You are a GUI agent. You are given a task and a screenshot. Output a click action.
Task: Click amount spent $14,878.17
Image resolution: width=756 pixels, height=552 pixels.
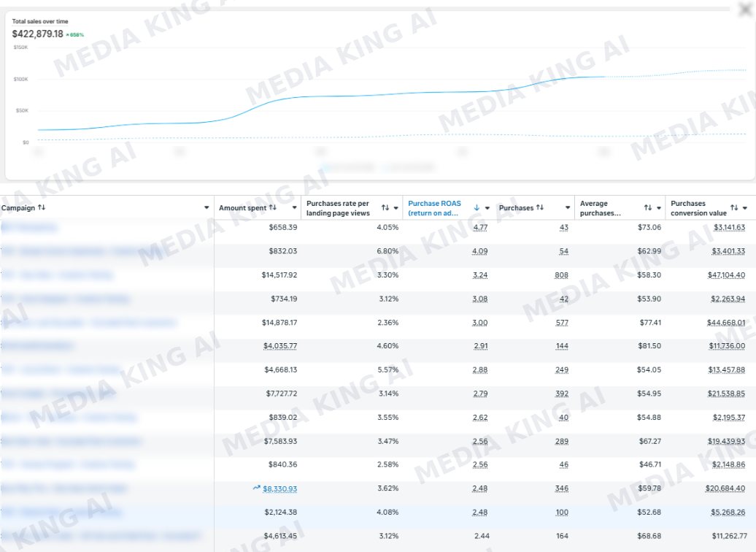pyautogui.click(x=279, y=322)
